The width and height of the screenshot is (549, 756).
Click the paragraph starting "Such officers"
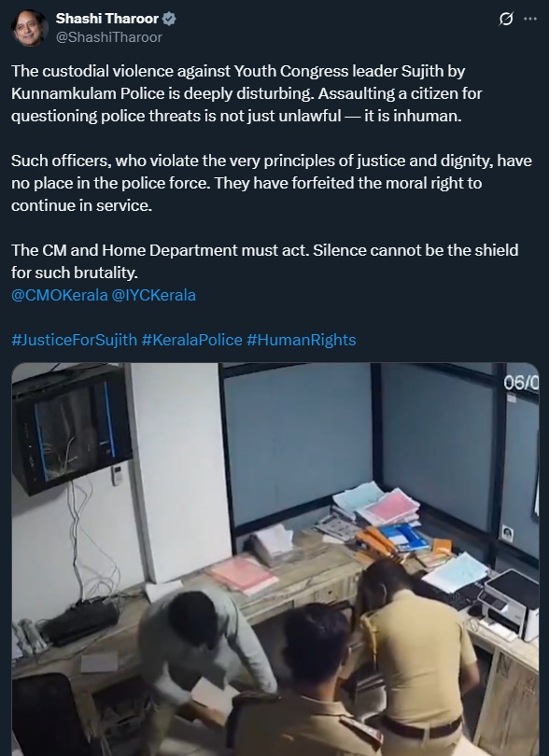272,183
